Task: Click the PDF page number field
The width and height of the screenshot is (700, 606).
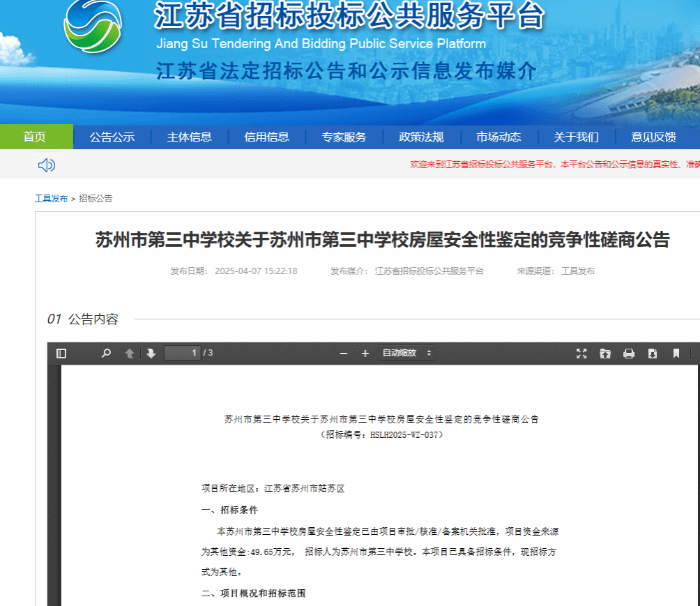Action: 182,353
